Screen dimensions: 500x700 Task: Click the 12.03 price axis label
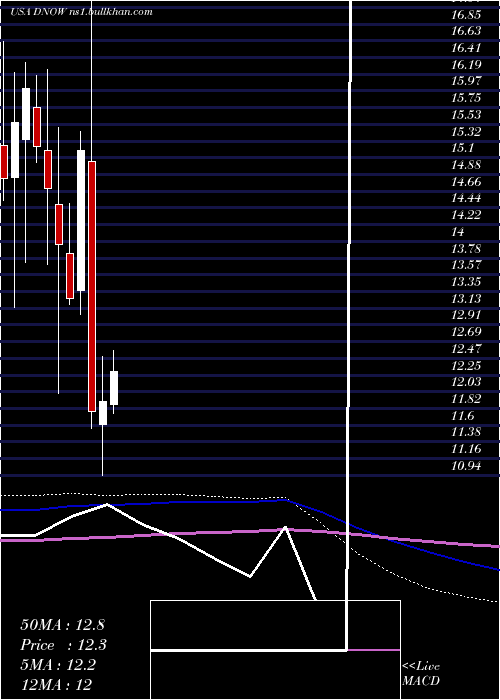tap(466, 382)
